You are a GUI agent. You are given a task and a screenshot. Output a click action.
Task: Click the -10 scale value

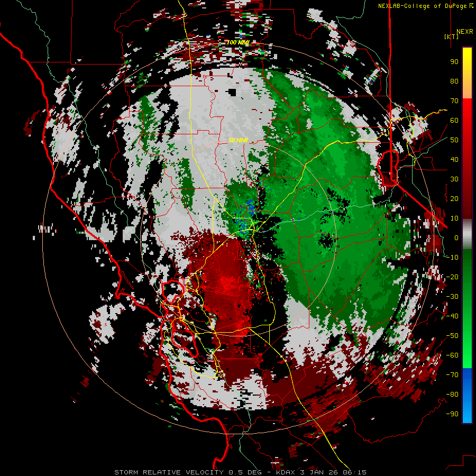click(452, 258)
